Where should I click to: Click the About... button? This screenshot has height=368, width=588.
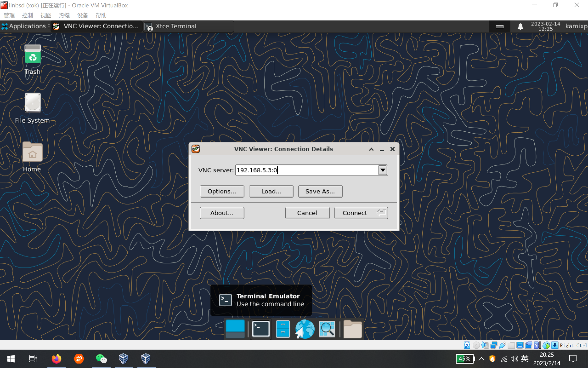coord(222,213)
